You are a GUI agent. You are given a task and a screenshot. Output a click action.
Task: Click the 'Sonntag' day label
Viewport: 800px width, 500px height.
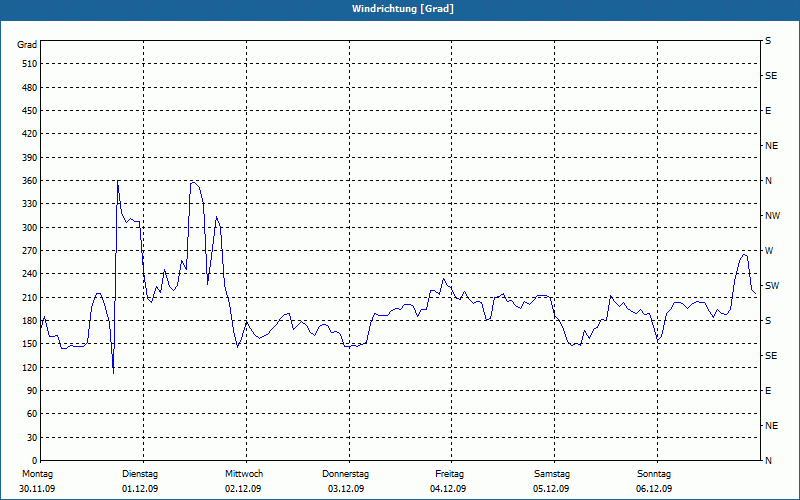click(654, 474)
